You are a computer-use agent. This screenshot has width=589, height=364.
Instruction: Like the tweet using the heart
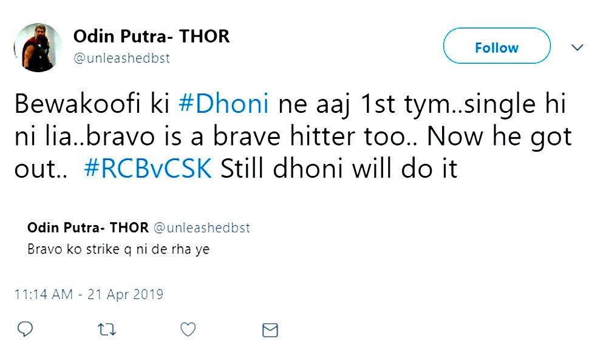(x=188, y=329)
